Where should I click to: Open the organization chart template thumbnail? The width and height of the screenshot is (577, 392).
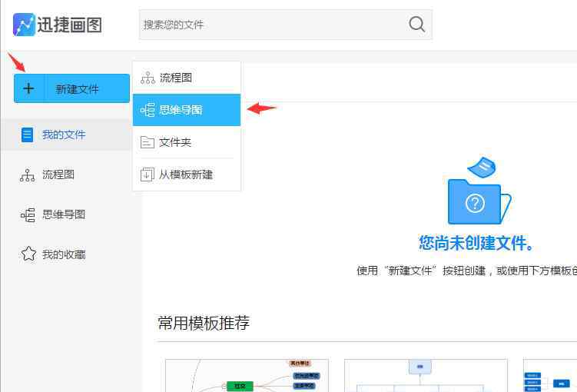click(x=426, y=375)
